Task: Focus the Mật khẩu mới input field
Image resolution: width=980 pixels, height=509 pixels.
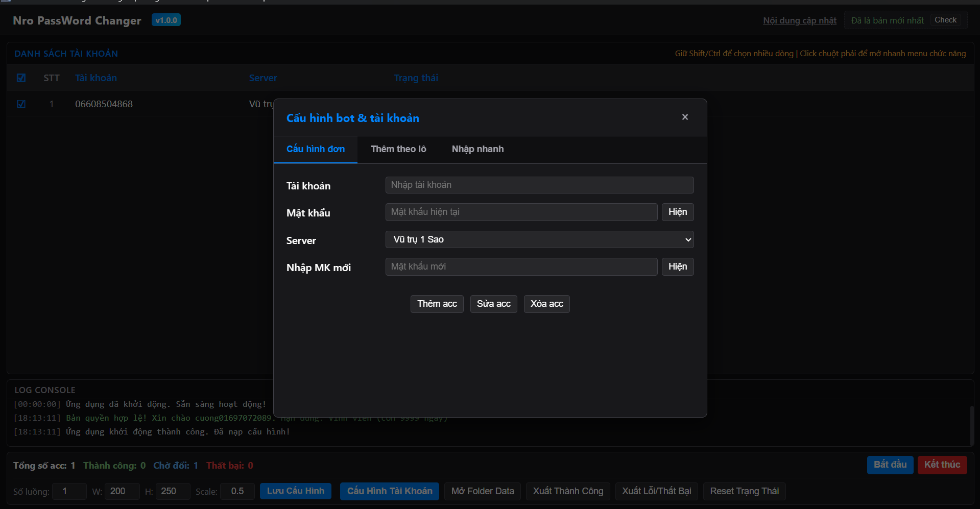Action: [521, 266]
